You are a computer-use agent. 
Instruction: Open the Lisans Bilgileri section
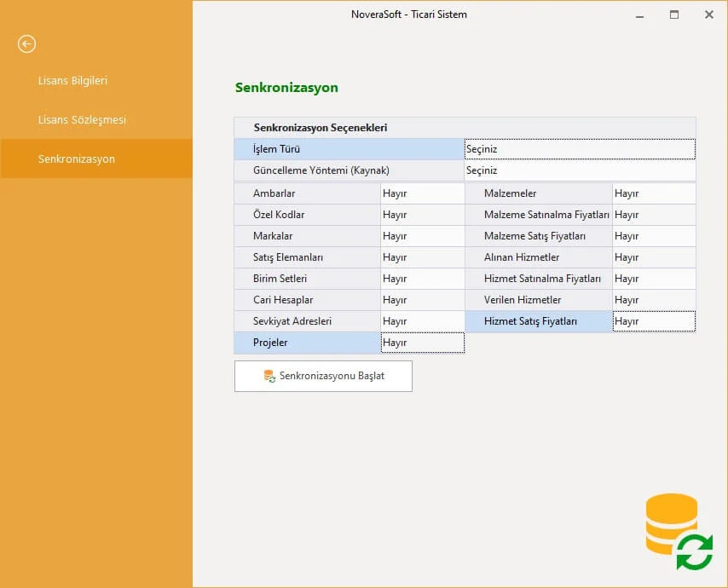(x=72, y=81)
